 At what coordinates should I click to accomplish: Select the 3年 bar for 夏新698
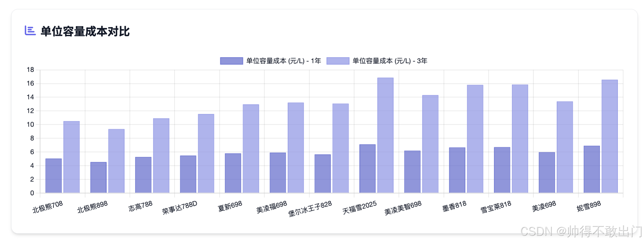pos(251,149)
